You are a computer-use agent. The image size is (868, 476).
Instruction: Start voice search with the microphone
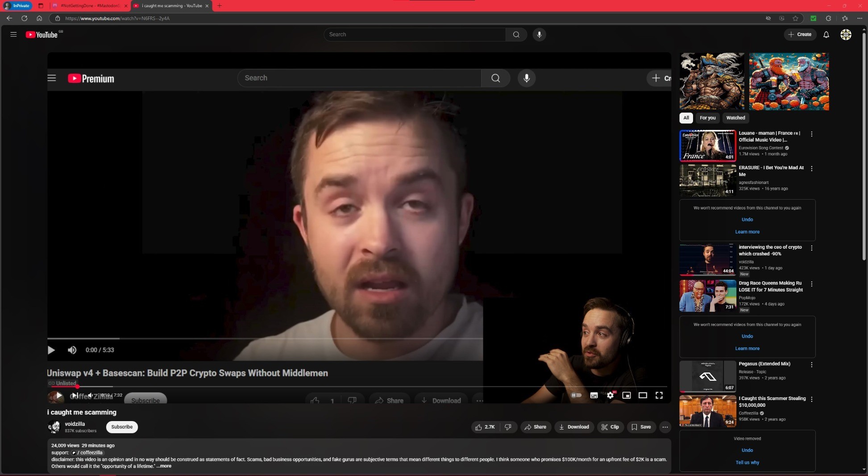[x=539, y=34]
